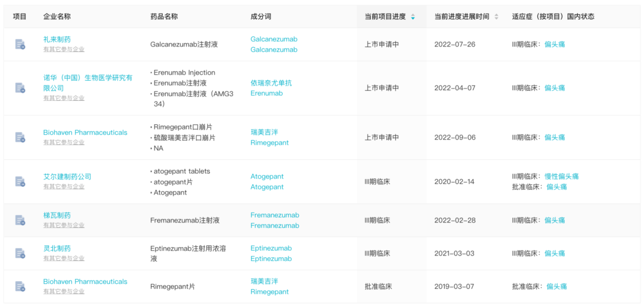Screen dimensions: 644x308
Task: Open project icon in 礼来制药 row
Action: point(20,44)
